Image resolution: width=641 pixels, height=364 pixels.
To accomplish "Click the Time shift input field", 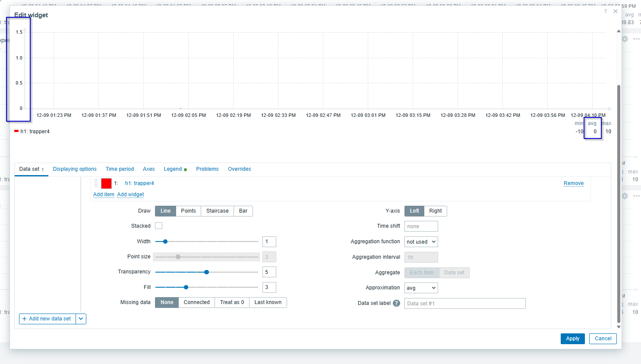I will [x=421, y=226].
